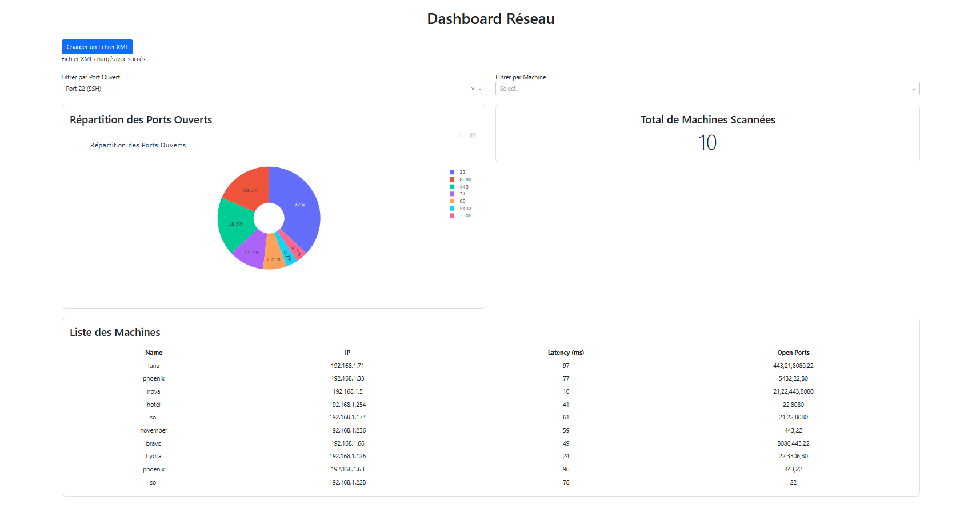Click the Plotly logo icon in chart toolbar

click(x=473, y=136)
